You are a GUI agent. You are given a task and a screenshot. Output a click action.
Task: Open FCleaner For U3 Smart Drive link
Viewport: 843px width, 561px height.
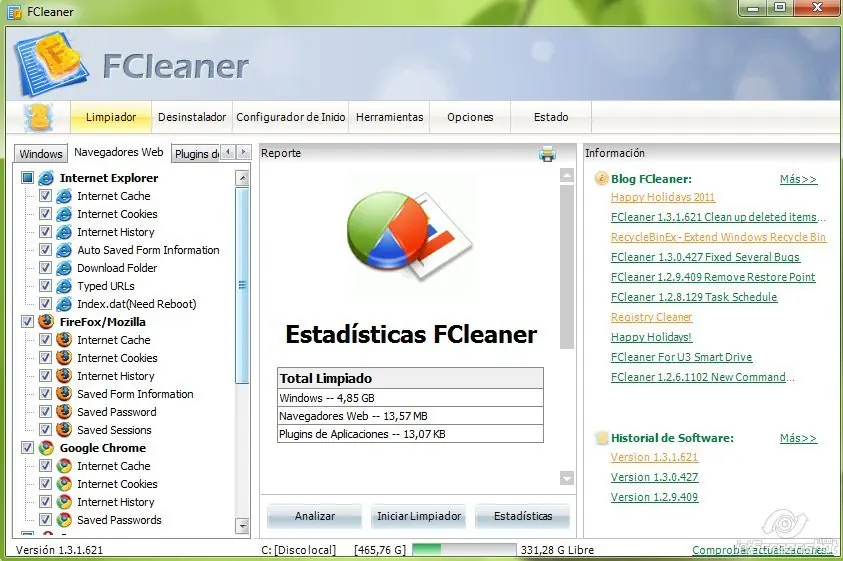(681, 357)
